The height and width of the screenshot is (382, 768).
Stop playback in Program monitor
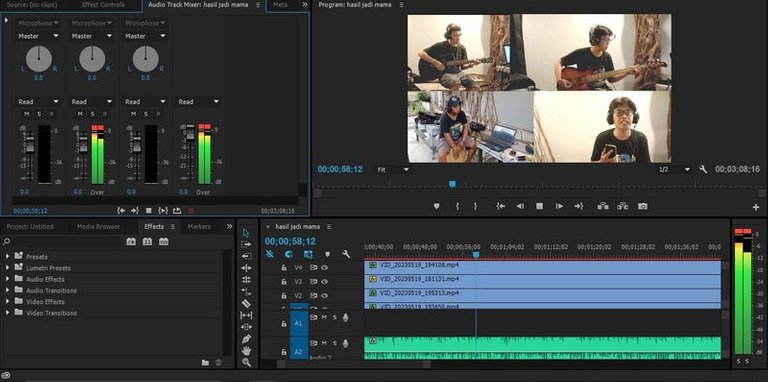(x=539, y=206)
